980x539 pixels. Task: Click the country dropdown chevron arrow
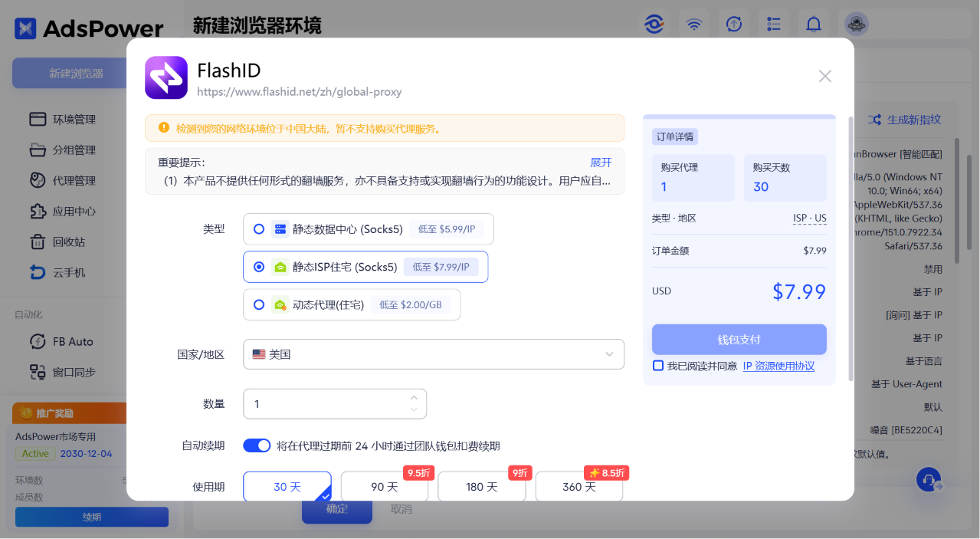[x=609, y=354]
